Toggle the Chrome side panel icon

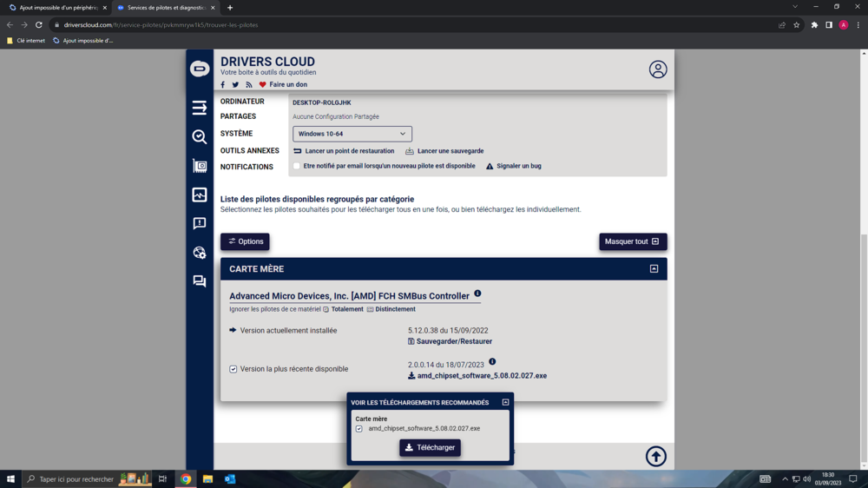pyautogui.click(x=829, y=25)
